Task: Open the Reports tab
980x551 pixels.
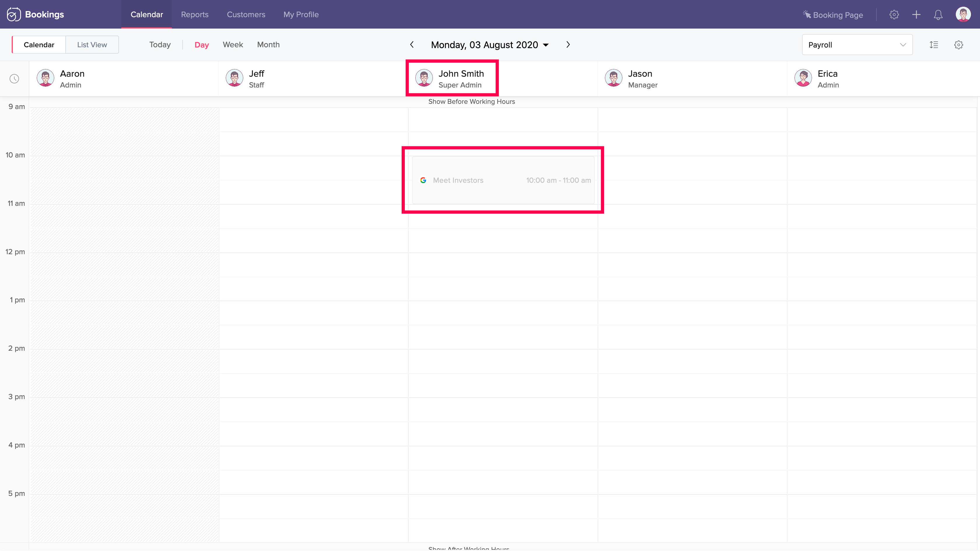Action: 195,15
